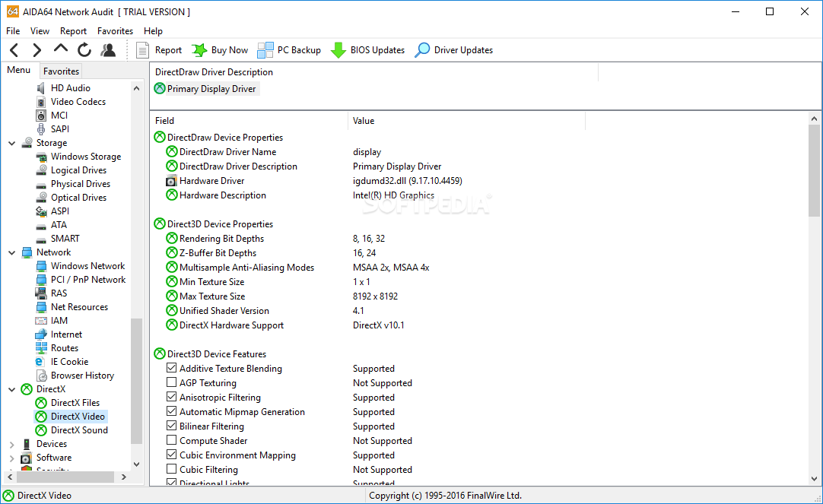
Task: Select the IE Cookie browser icon
Action: [x=40, y=362]
